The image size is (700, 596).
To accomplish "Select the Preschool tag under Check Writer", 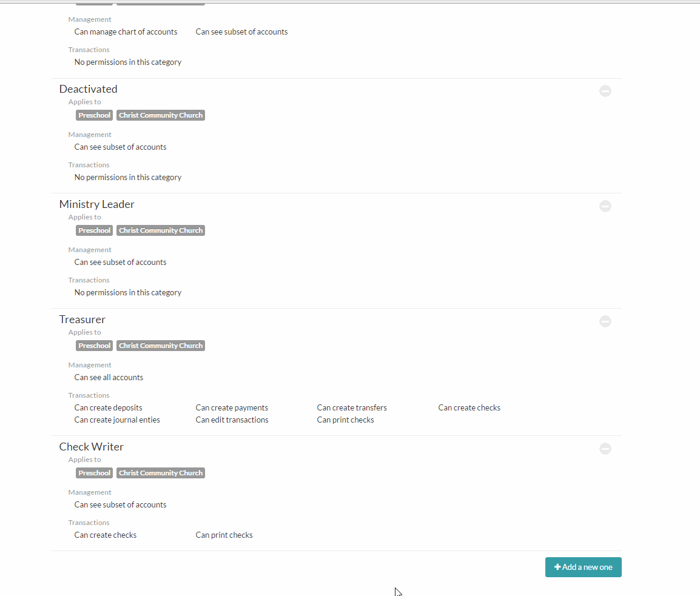I will tap(94, 473).
